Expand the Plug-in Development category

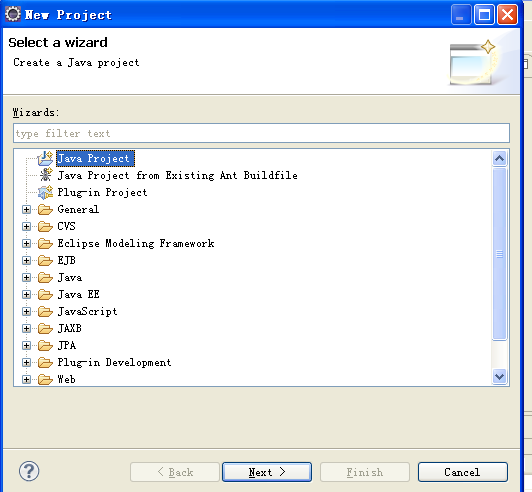26,362
